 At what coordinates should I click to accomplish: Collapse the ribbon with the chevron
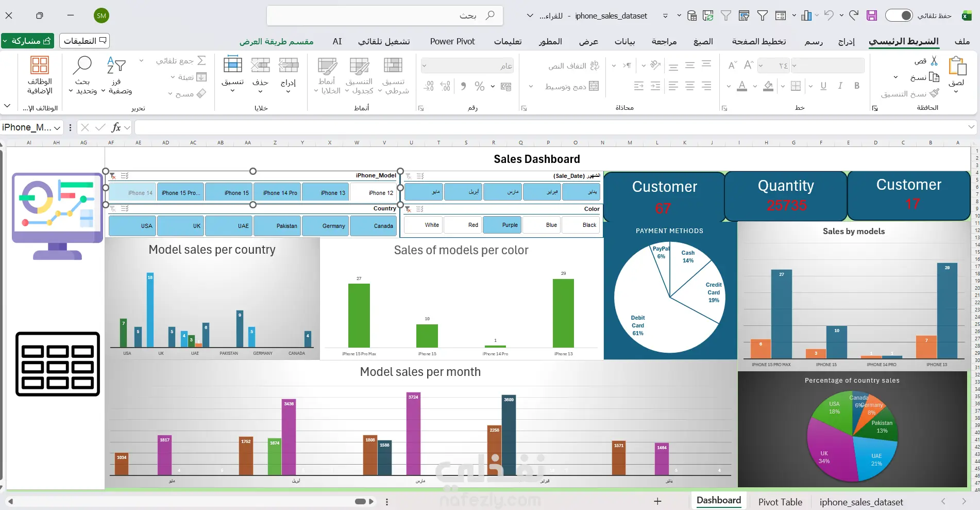[x=7, y=106]
